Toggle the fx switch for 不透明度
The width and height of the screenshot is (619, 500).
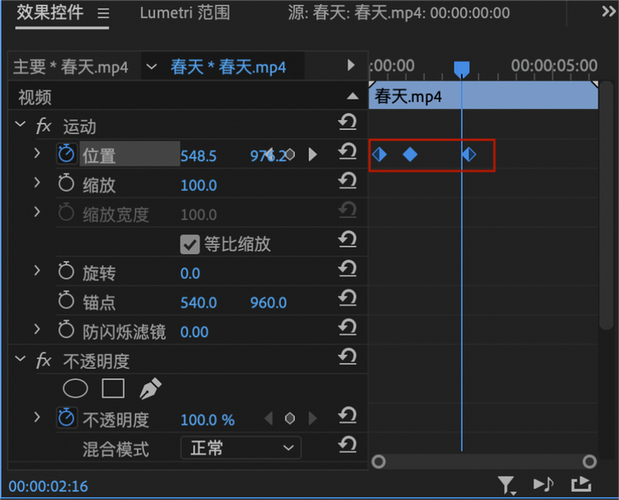43,361
